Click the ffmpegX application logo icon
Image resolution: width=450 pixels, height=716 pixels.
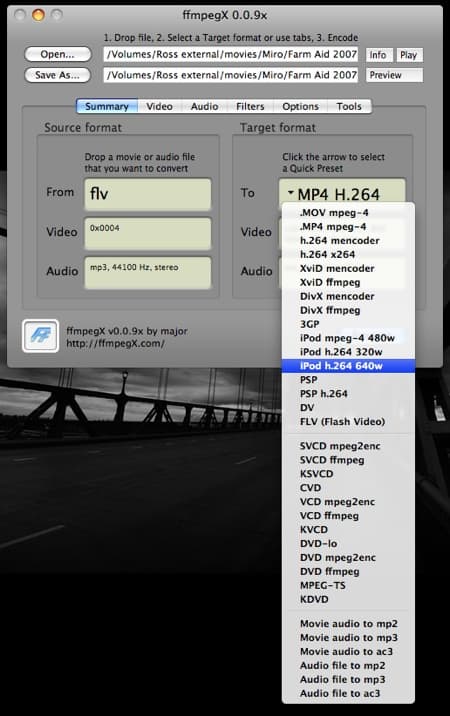point(40,336)
